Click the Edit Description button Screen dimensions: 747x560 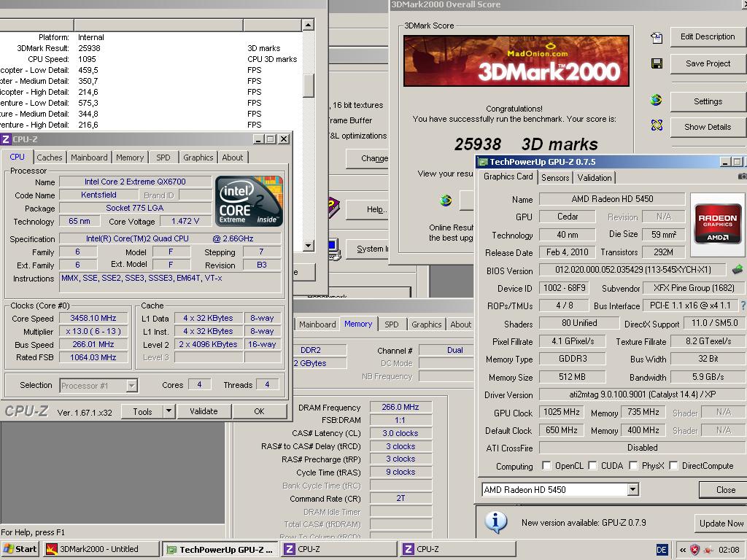(708, 36)
